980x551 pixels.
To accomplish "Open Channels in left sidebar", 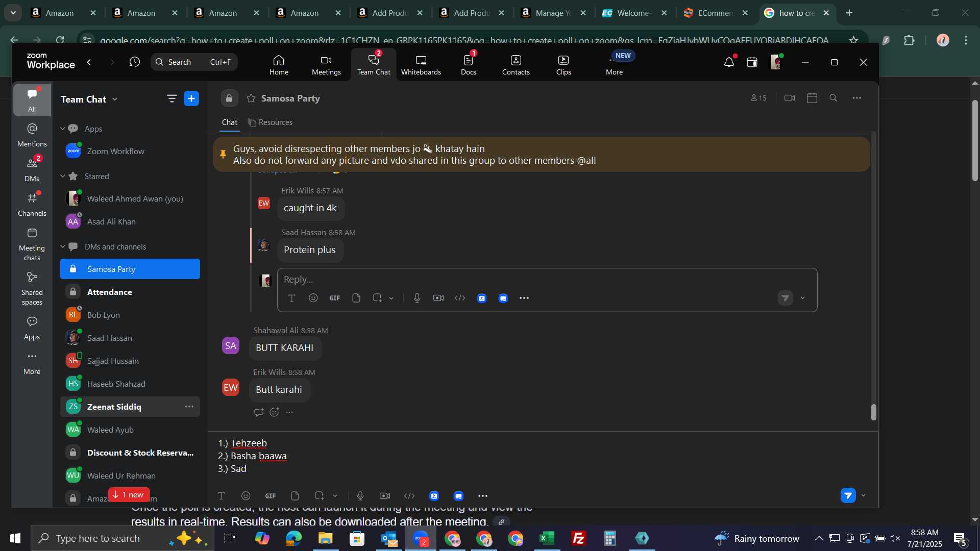I will point(32,204).
